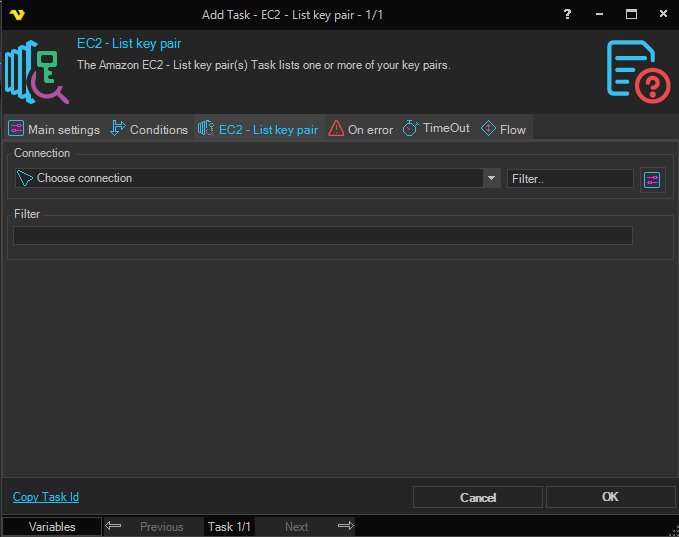Image resolution: width=679 pixels, height=537 pixels.
Task: Select the EC2 - List key pair tab
Action: tap(259, 129)
